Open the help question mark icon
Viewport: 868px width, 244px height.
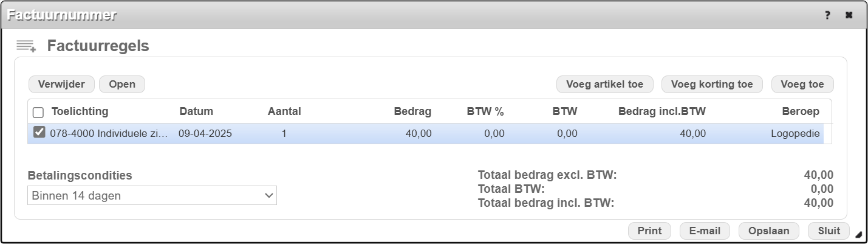coord(827,15)
